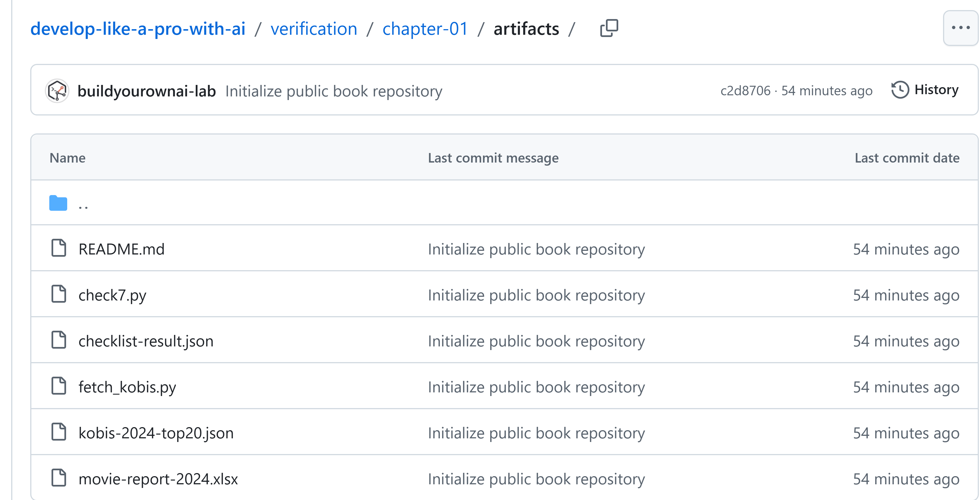Open the fetch_kobis.py file
Image resolution: width=980 pixels, height=500 pixels.
click(127, 387)
